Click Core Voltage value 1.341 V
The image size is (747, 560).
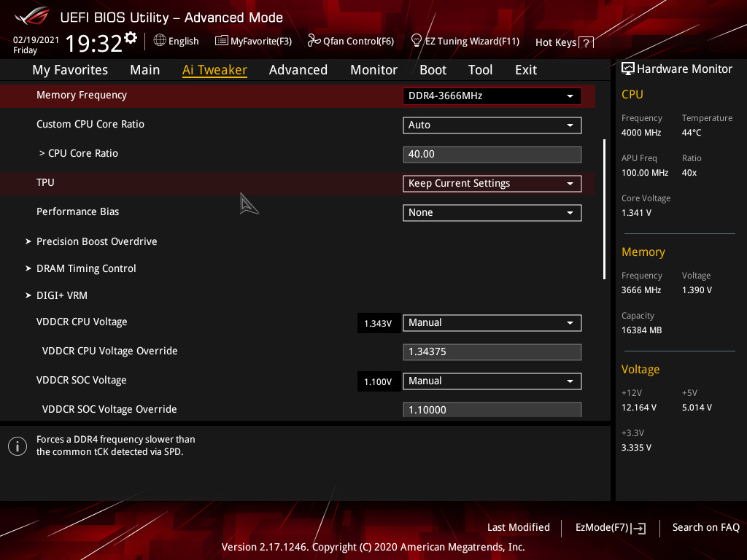pos(636,213)
